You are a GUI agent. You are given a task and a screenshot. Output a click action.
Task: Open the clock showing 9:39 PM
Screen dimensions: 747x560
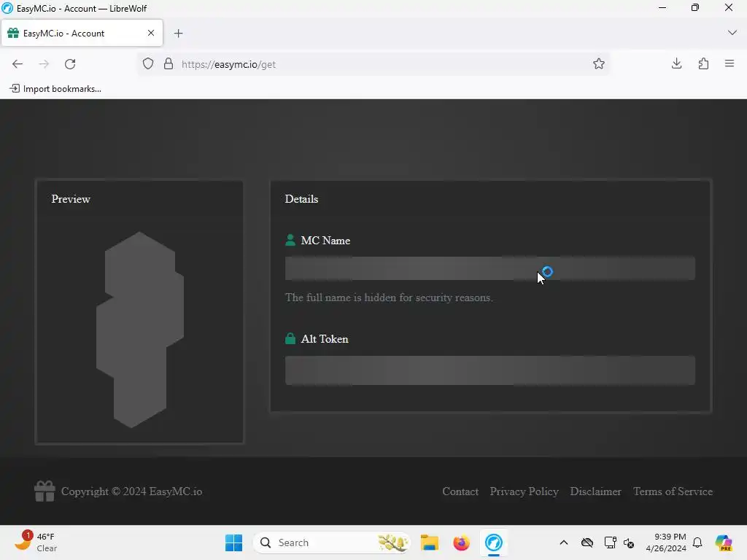666,542
